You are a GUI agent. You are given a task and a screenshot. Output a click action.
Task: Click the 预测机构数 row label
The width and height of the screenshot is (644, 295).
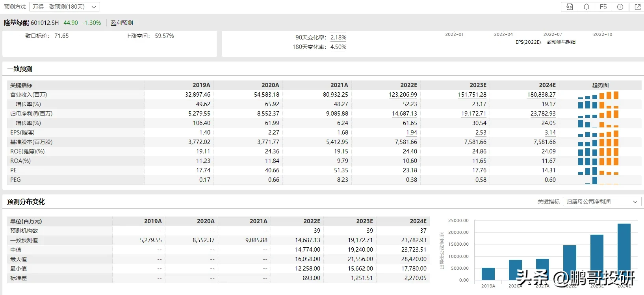[24, 231]
